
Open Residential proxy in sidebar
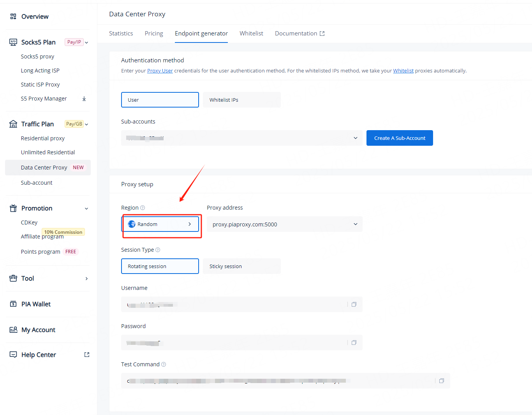point(43,138)
